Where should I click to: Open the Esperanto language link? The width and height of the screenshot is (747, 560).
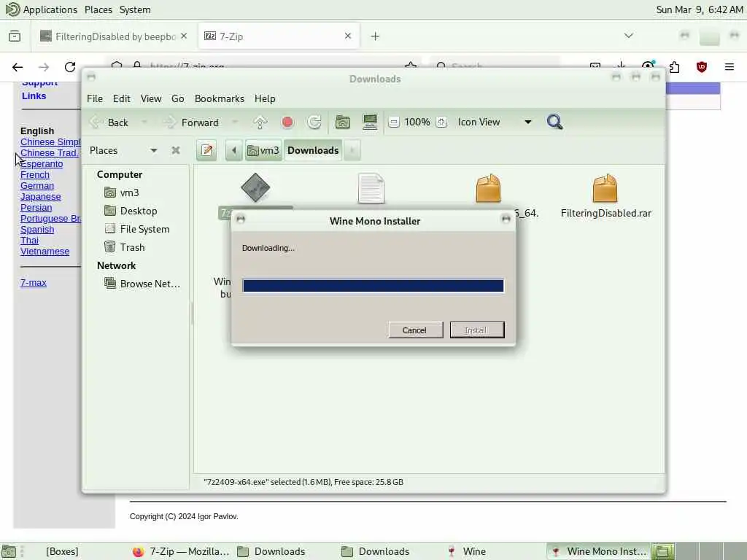42,164
